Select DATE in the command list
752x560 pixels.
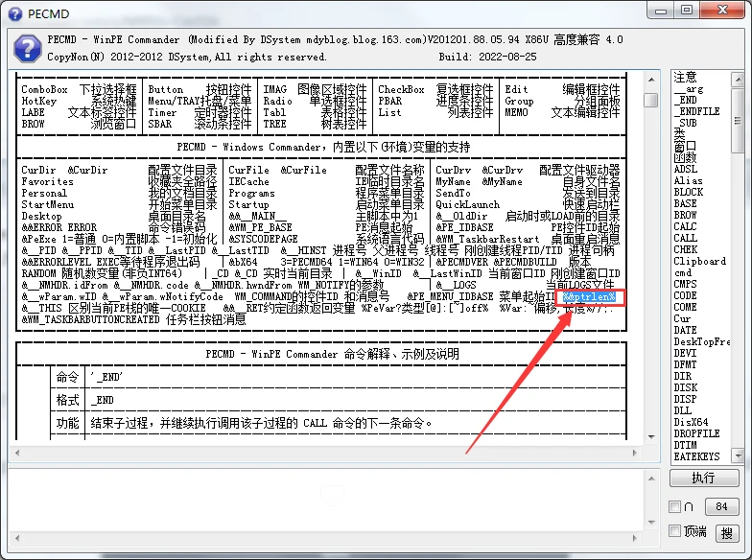685,330
